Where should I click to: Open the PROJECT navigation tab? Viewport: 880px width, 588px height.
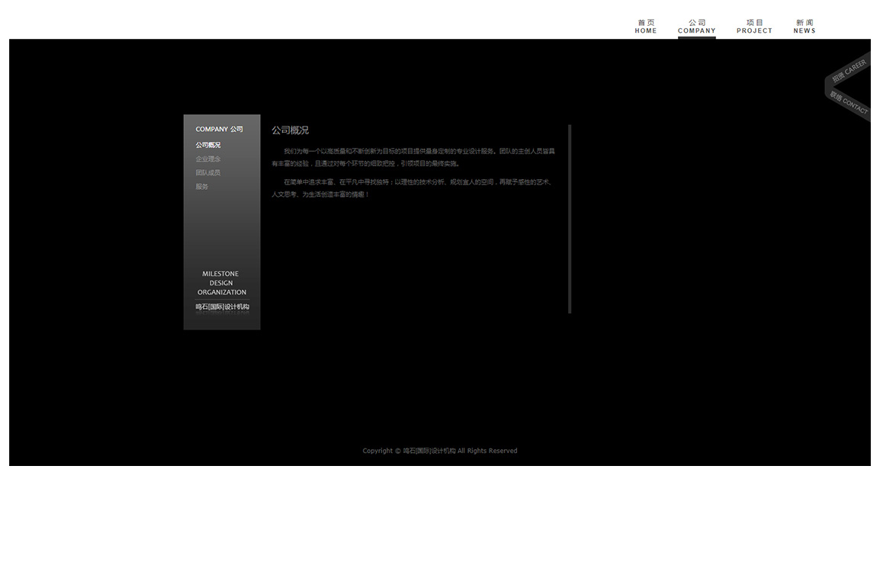754,27
